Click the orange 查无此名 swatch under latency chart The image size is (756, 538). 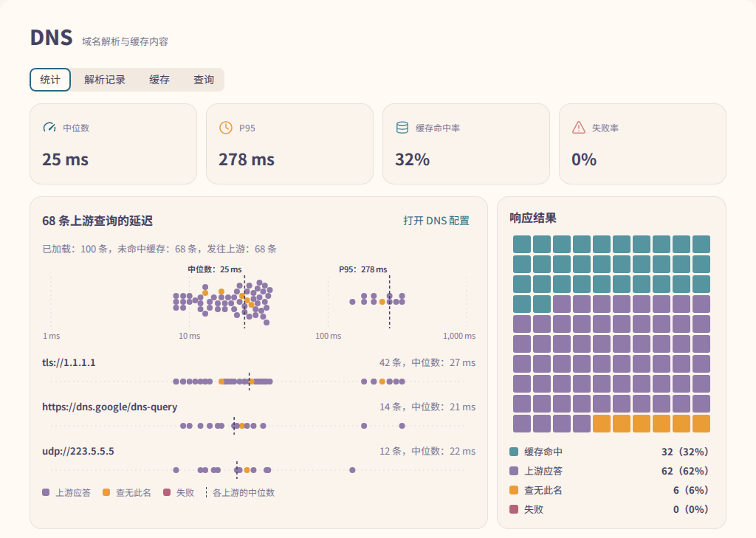(x=106, y=492)
